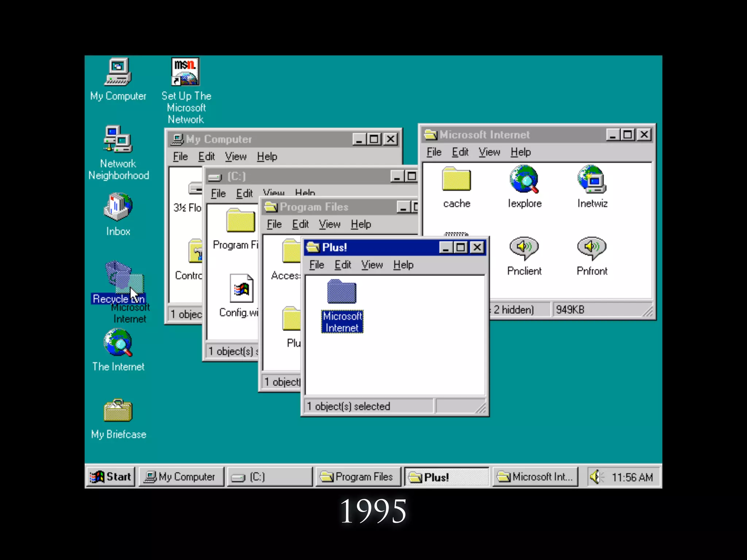Click the Plus! window resize grip
Screen dimensions: 747x560
pyautogui.click(x=481, y=408)
